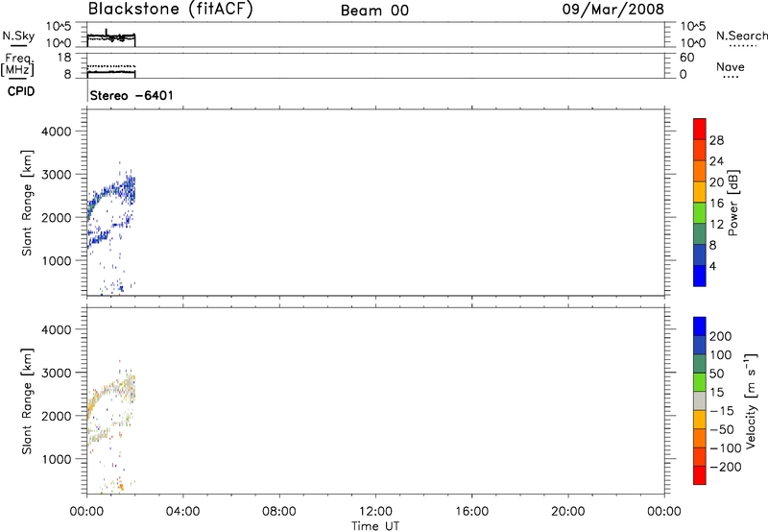Select the orange 20-24 dB Power swatch

[x=700, y=171]
